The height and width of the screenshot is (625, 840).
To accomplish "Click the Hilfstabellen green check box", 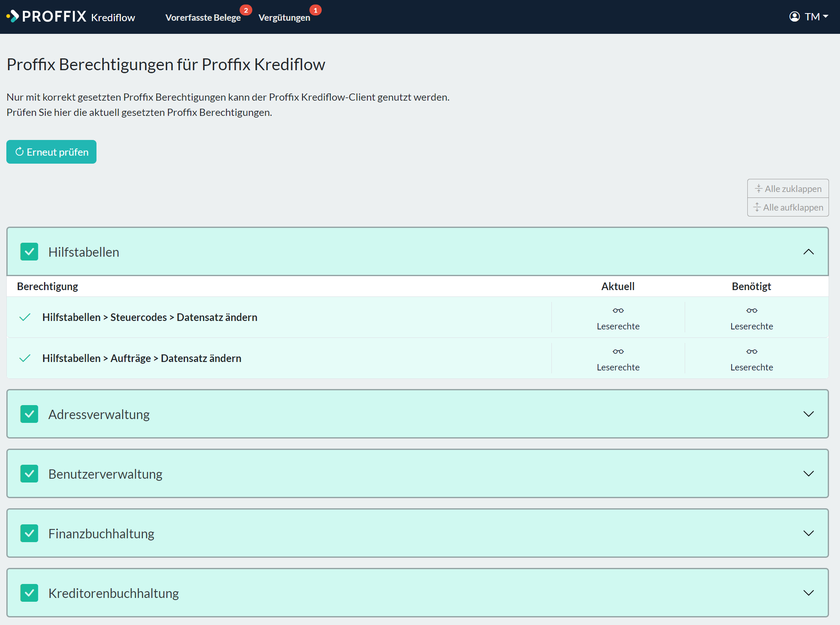I will point(29,252).
